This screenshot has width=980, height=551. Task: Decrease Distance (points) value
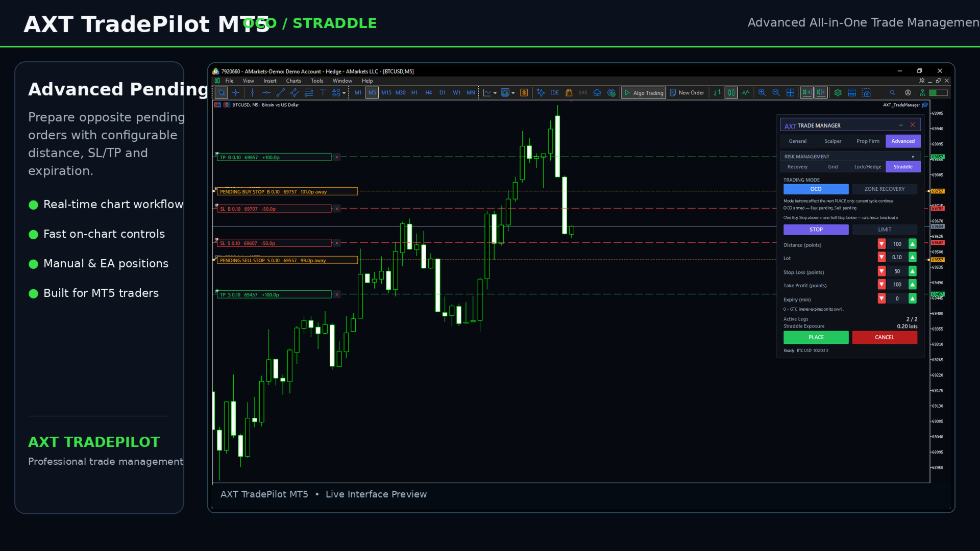pyautogui.click(x=881, y=244)
